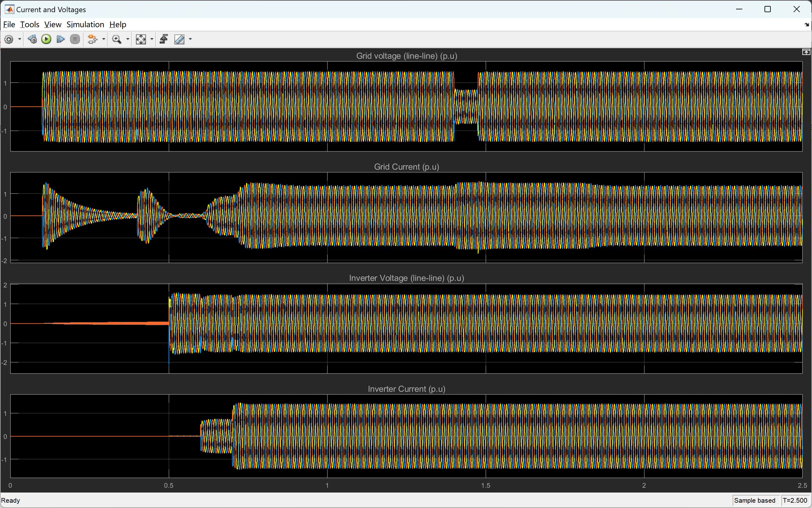This screenshot has height=508, width=812.
Task: Click the Highlight Simulink Block icon
Action: coord(92,39)
